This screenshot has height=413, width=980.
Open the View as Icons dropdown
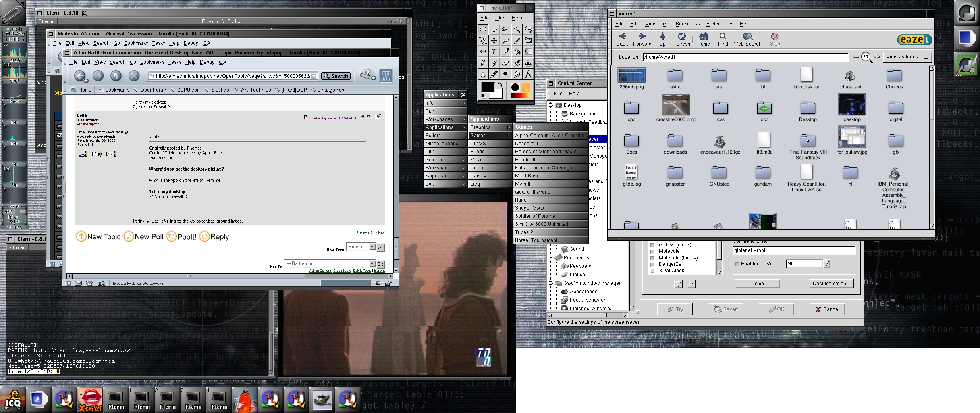[908, 57]
